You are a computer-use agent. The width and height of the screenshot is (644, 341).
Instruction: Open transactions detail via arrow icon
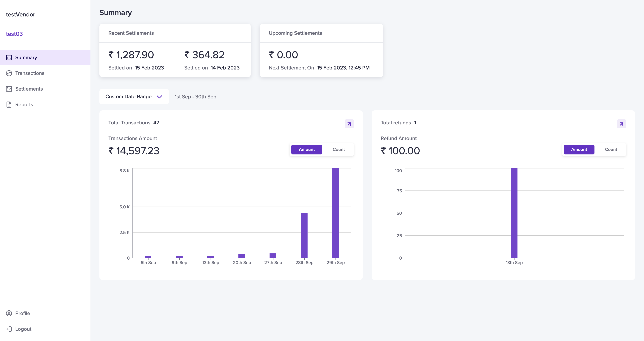coord(349,124)
